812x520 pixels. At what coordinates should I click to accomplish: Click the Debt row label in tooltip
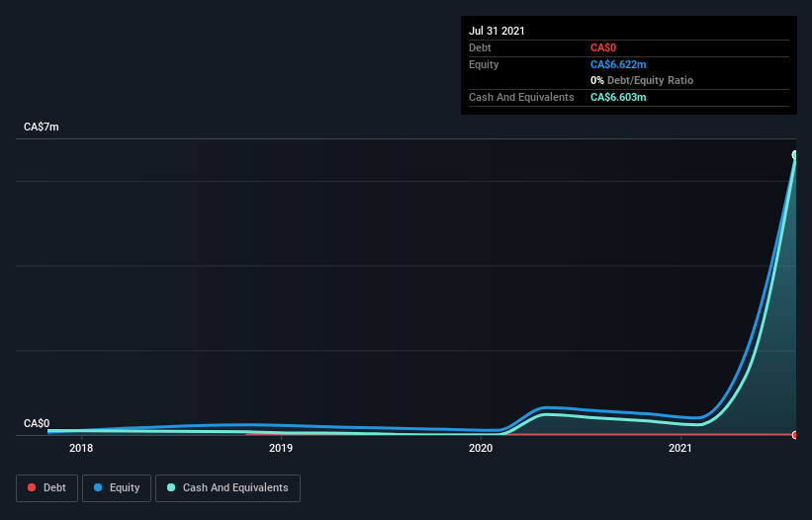pos(480,47)
